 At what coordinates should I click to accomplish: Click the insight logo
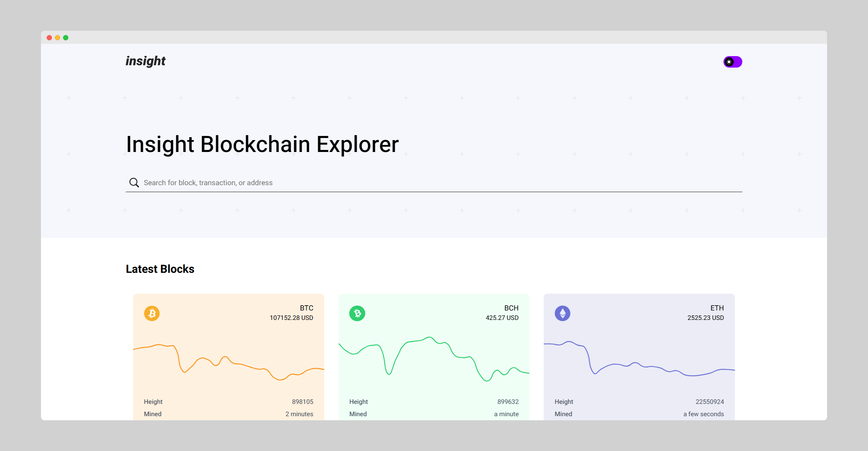145,61
